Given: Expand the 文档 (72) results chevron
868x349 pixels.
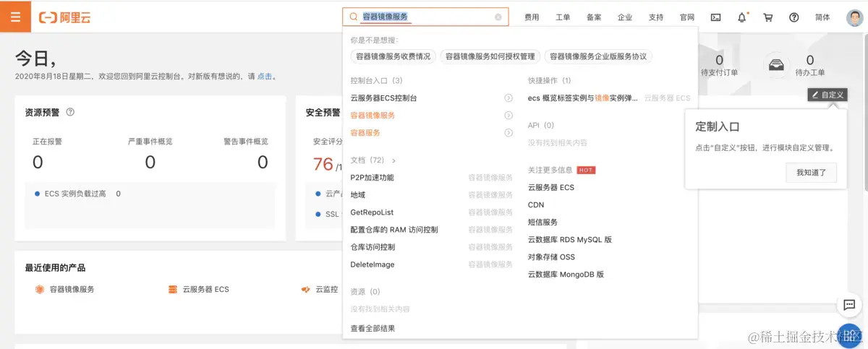Looking at the screenshot, I should pyautogui.click(x=393, y=160).
